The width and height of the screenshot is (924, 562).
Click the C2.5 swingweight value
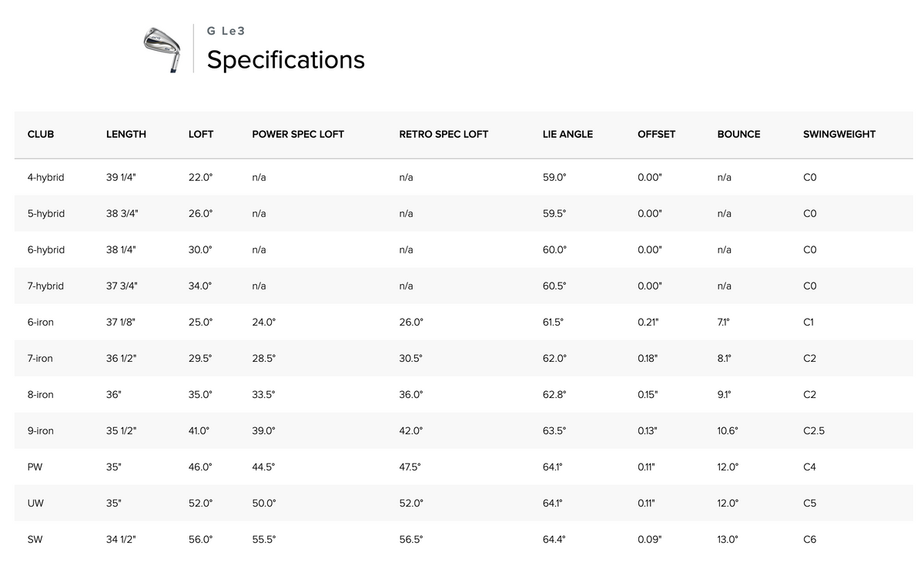(813, 430)
